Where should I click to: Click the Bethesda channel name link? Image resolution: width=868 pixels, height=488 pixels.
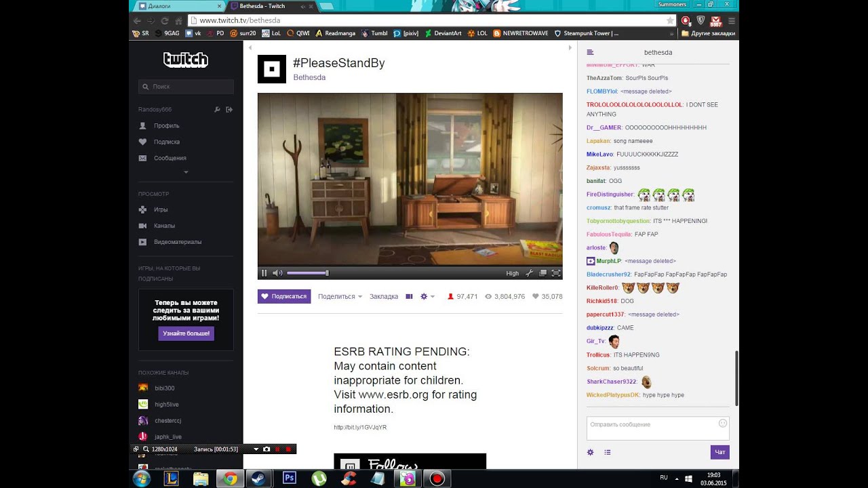pos(309,77)
